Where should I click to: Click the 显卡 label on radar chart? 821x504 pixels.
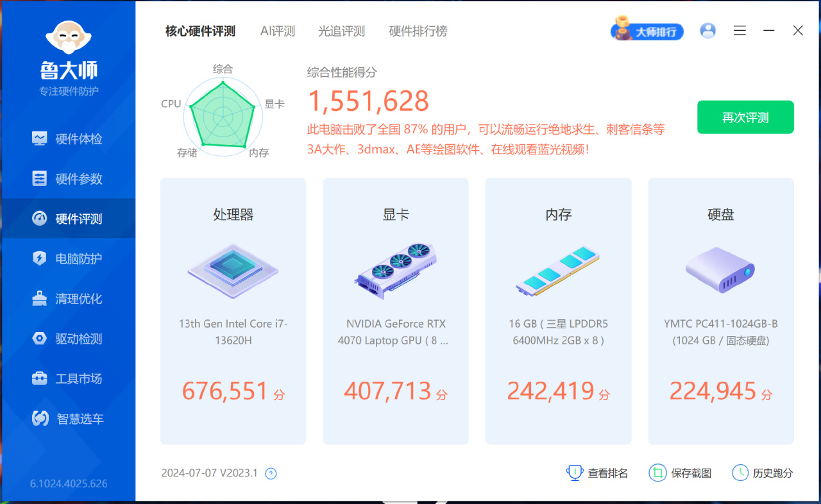[x=275, y=104]
